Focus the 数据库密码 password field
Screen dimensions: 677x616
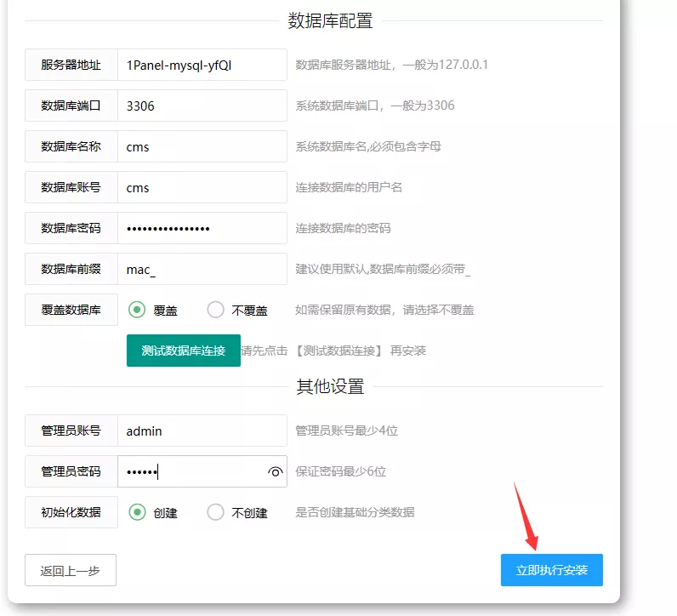(202, 228)
